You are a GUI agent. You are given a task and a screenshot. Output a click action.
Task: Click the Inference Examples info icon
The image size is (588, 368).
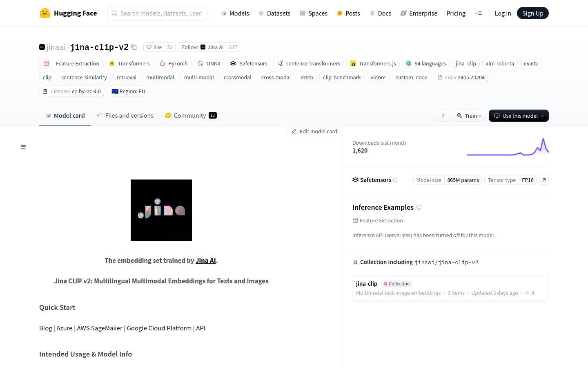(x=419, y=207)
